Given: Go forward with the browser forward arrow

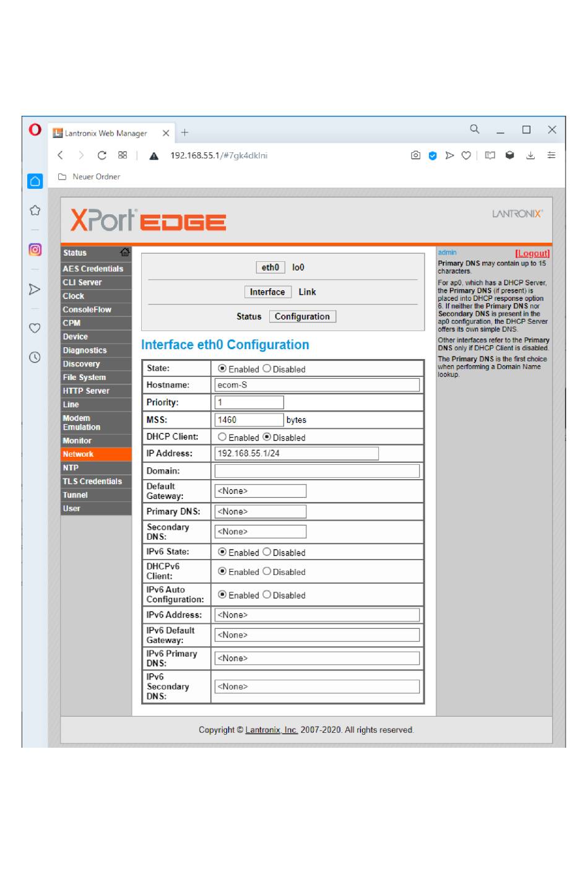Looking at the screenshot, I should click(81, 155).
